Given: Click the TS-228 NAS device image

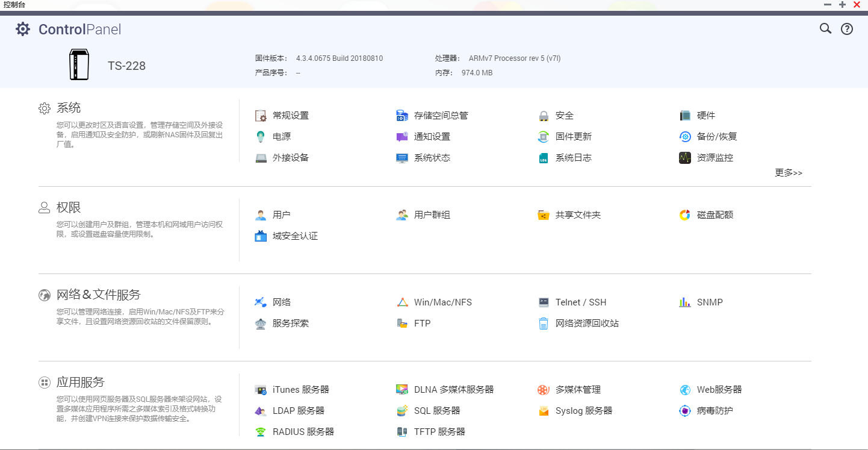Looking at the screenshot, I should (x=79, y=64).
